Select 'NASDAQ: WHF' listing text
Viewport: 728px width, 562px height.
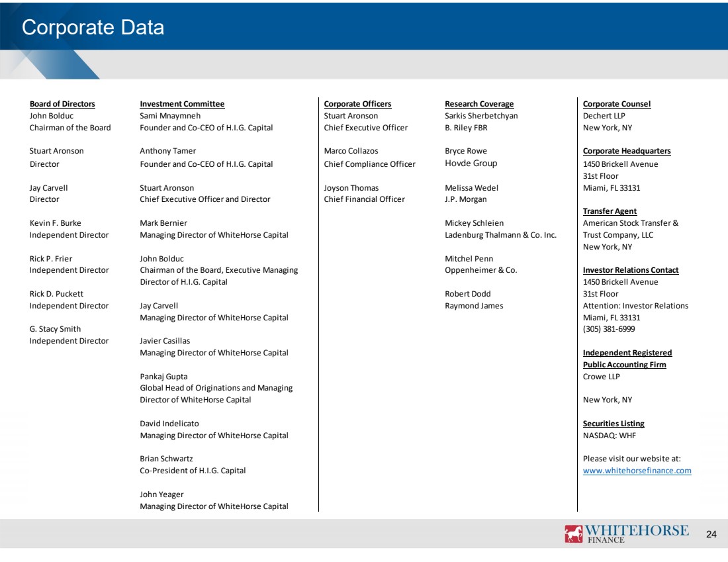[609, 436]
